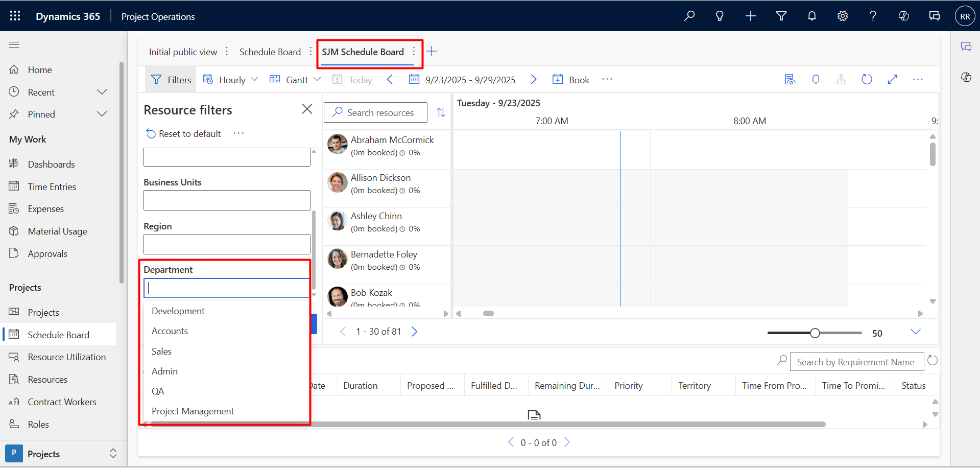Open the board alerts bell icon
980x468 pixels.
pos(816,80)
